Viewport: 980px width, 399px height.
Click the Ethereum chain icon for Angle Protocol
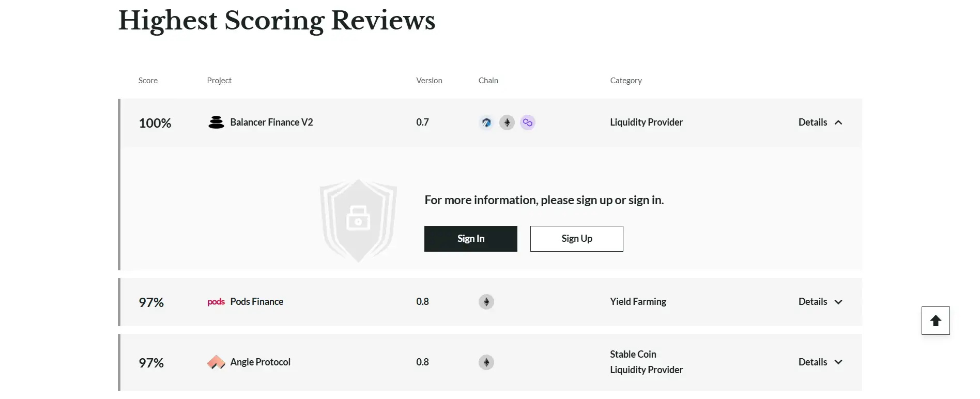pyautogui.click(x=486, y=362)
